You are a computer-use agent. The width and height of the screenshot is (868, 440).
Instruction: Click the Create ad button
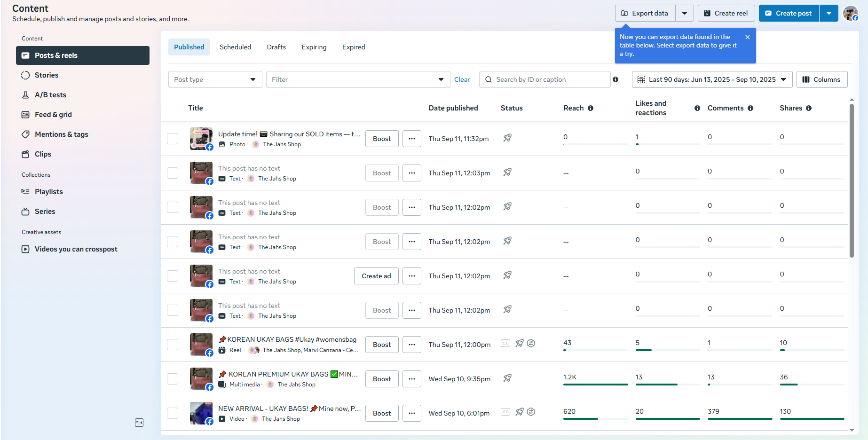[x=376, y=276]
